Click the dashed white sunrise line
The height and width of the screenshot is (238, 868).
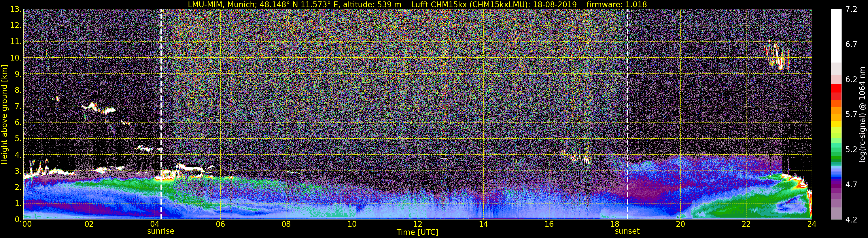(x=161, y=114)
